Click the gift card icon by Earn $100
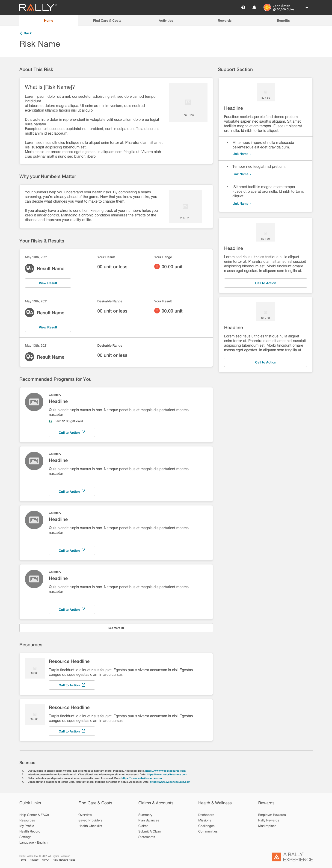This screenshot has height=868, width=332. point(50,421)
